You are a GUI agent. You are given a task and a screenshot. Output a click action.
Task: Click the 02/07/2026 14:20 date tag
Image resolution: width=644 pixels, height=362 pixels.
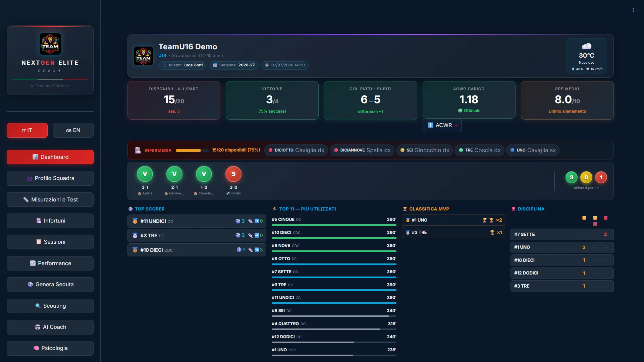pyautogui.click(x=284, y=65)
